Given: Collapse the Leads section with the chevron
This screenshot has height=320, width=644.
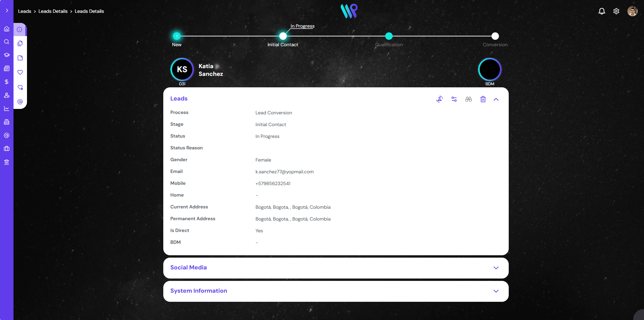Looking at the screenshot, I should (x=496, y=99).
